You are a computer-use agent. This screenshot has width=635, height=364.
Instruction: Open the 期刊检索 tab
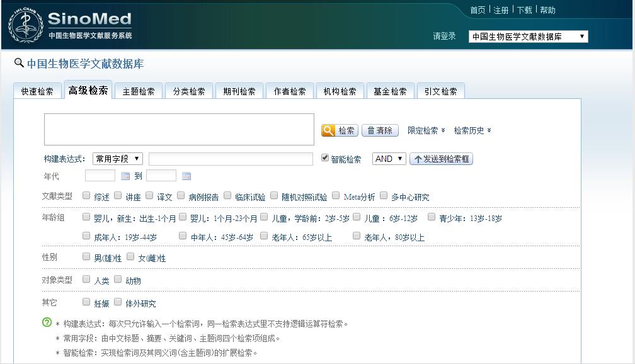pos(239,91)
